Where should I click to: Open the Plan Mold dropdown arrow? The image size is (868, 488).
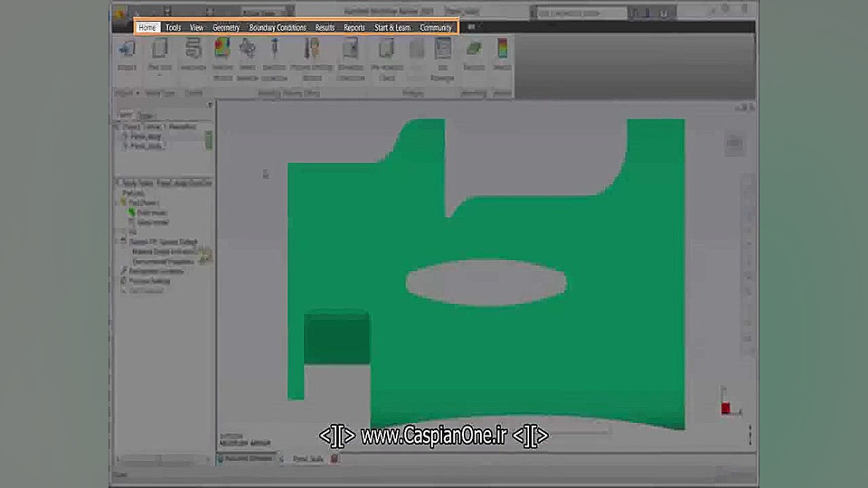click(x=159, y=75)
